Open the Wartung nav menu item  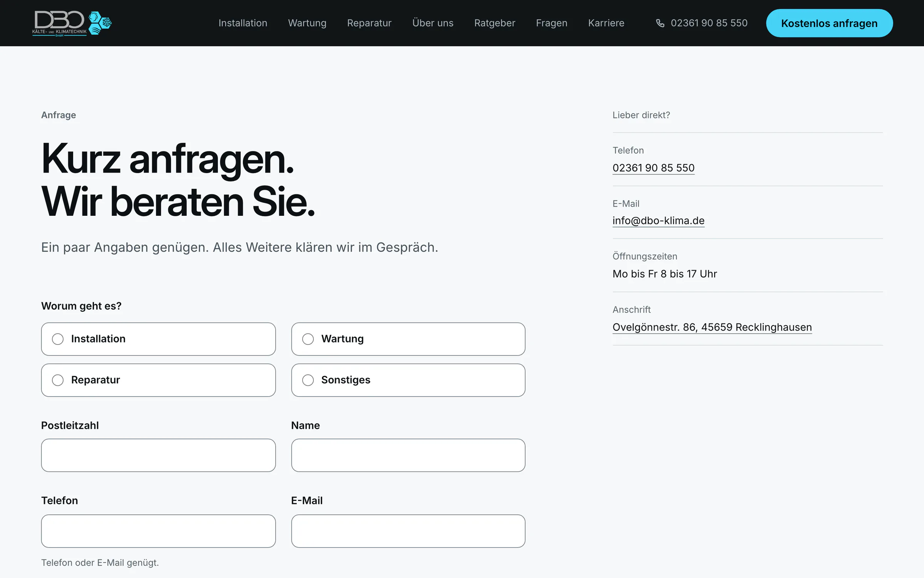(307, 23)
